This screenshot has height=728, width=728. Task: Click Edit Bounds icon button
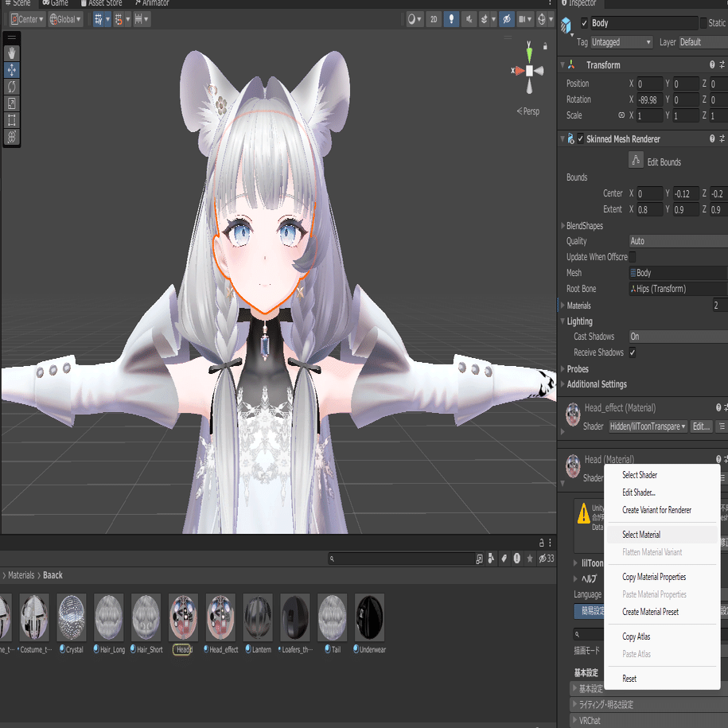tap(636, 160)
